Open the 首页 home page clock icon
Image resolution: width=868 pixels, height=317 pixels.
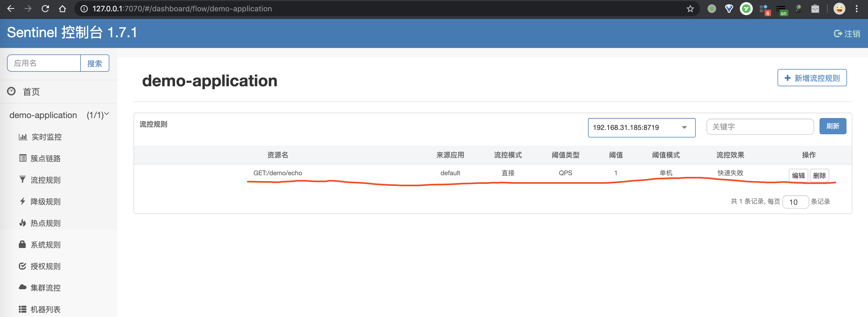tap(11, 91)
